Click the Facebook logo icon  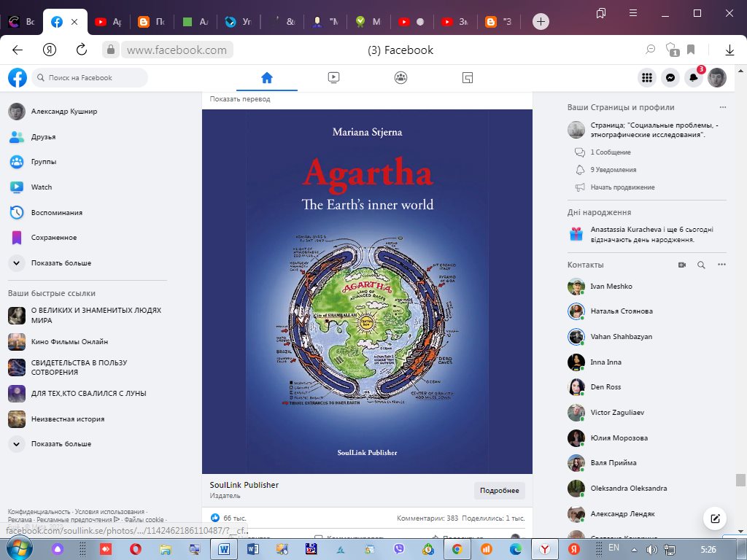[18, 77]
